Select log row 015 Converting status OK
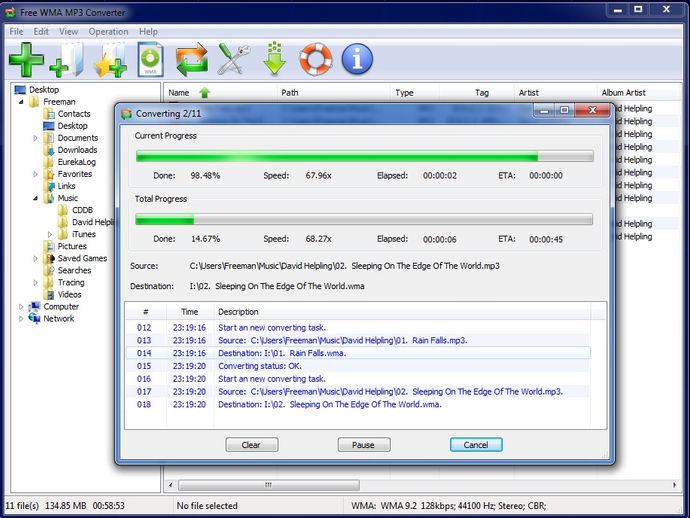The image size is (690, 518). (x=358, y=366)
